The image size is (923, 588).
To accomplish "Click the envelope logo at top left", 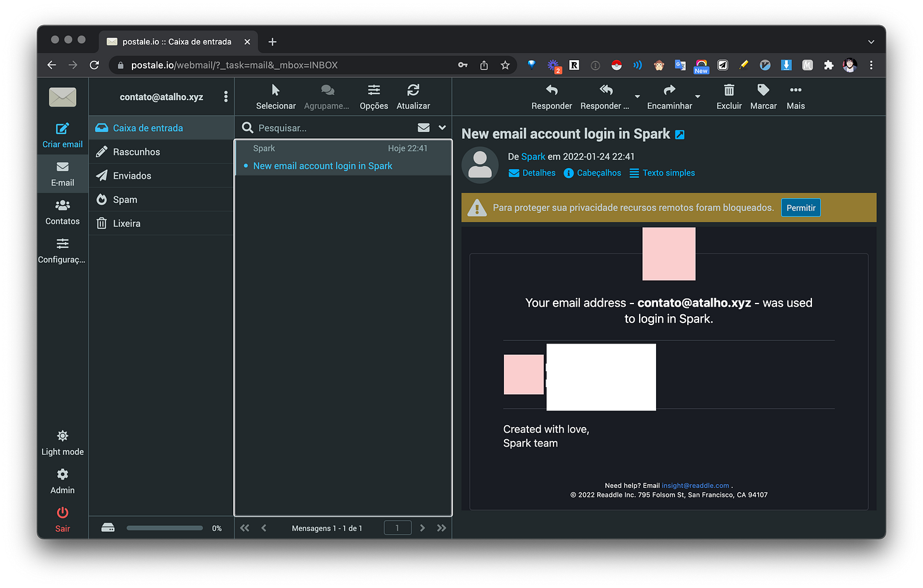I will click(62, 97).
